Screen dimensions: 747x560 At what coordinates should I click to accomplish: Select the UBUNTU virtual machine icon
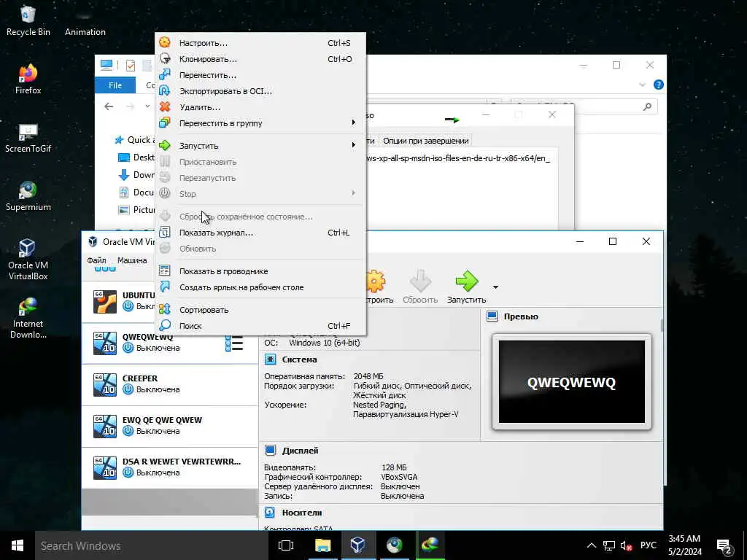pyautogui.click(x=105, y=301)
